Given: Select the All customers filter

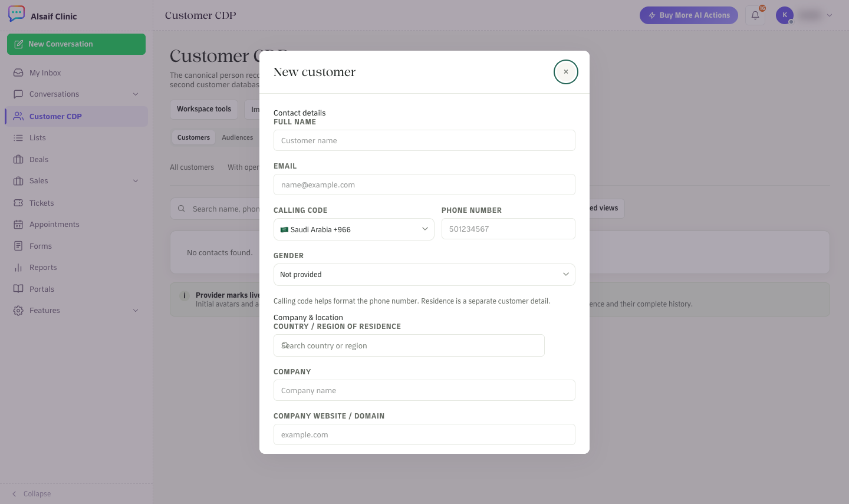Looking at the screenshot, I should pyautogui.click(x=192, y=167).
